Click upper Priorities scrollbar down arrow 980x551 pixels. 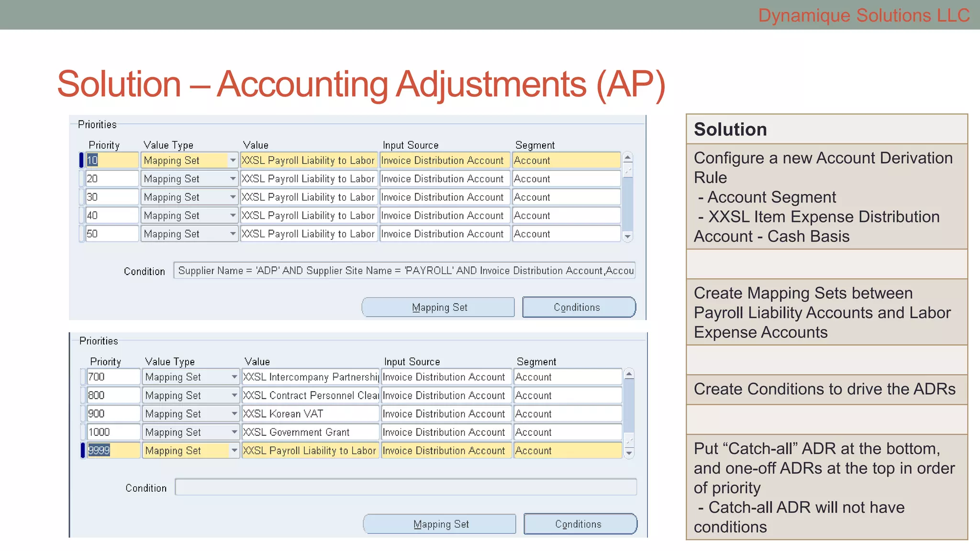pyautogui.click(x=628, y=237)
